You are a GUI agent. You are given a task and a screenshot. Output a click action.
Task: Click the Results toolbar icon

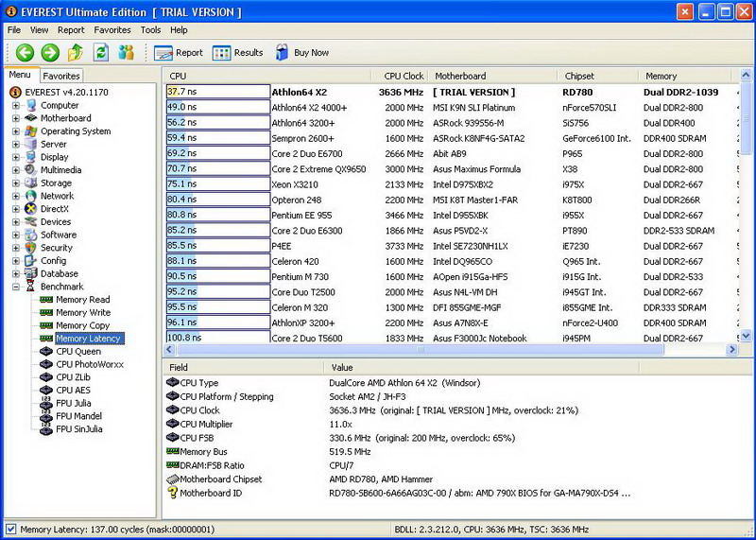[221, 53]
